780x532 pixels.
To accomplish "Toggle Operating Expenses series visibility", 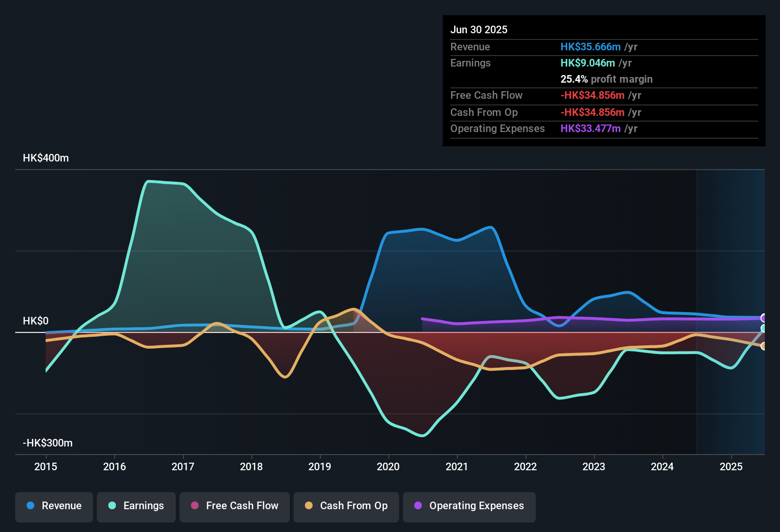I will [469, 506].
